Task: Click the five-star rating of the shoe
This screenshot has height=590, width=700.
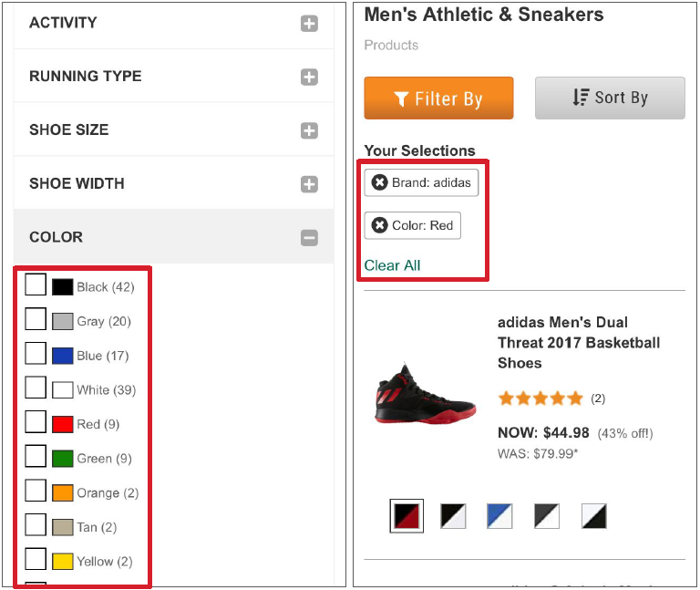Action: (540, 399)
